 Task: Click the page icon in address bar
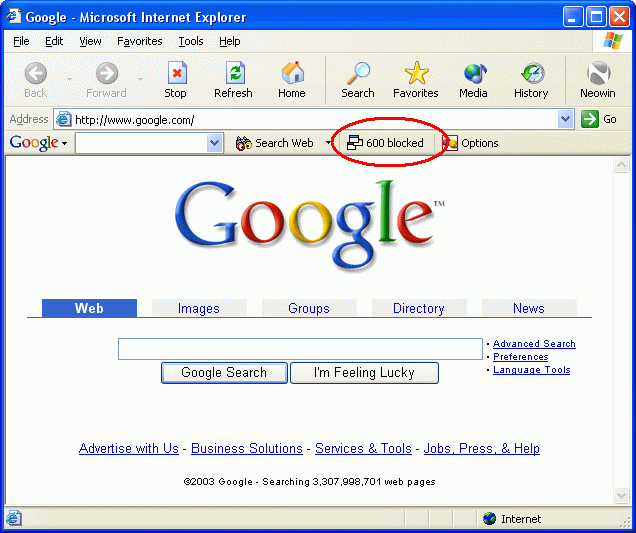coord(63,119)
